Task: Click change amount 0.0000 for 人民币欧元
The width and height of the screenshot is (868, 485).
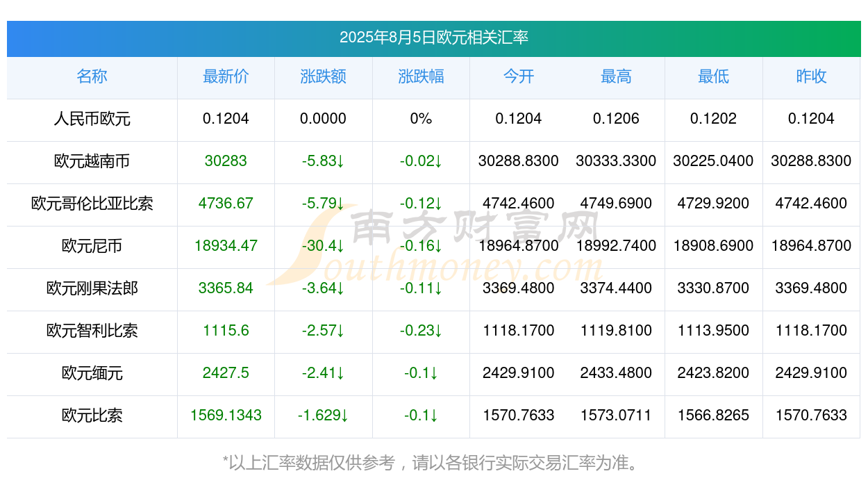Action: (323, 119)
